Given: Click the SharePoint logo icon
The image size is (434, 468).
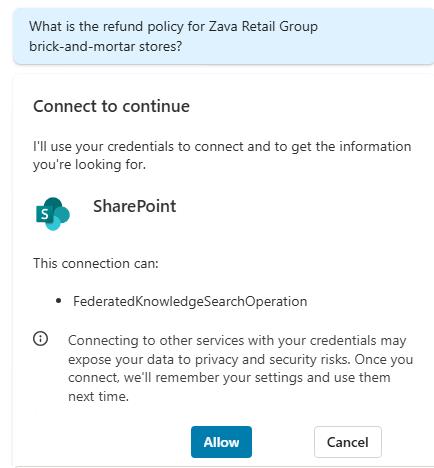Looking at the screenshot, I should [x=53, y=214].
